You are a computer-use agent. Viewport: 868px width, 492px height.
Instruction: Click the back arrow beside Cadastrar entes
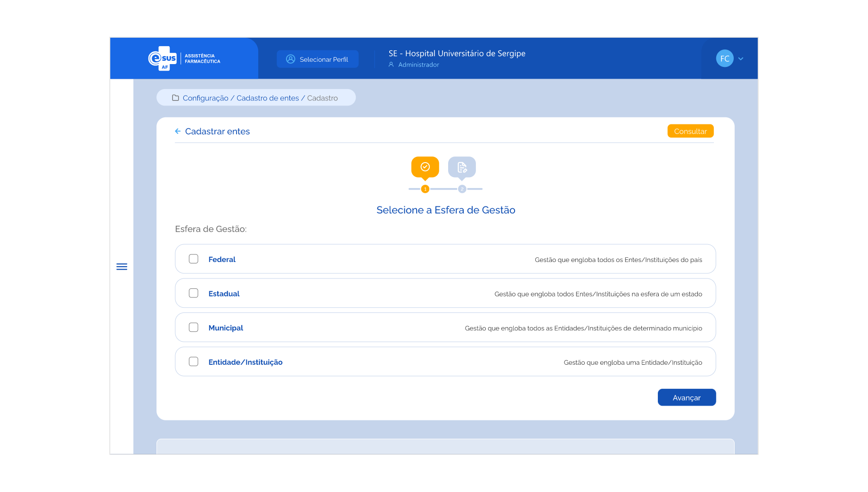(178, 131)
